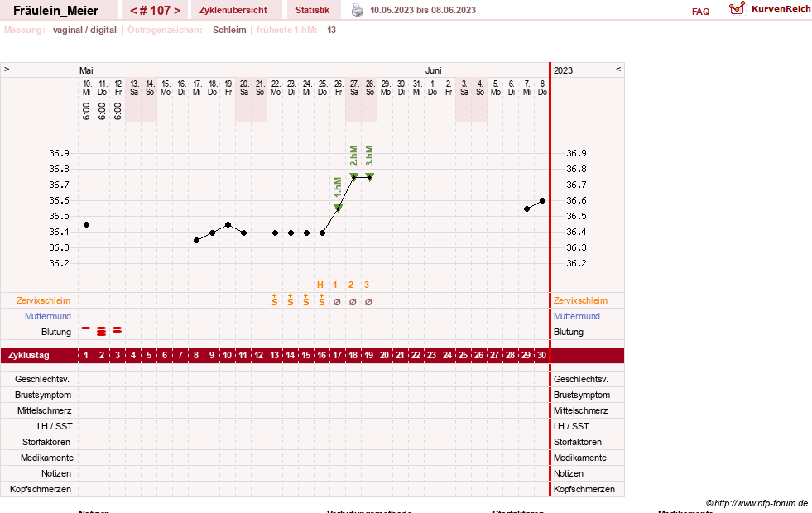Image resolution: width=812 pixels, height=513 pixels.
Task: Click the S+ mucus symbol on cycle day 14
Action: click(291, 300)
